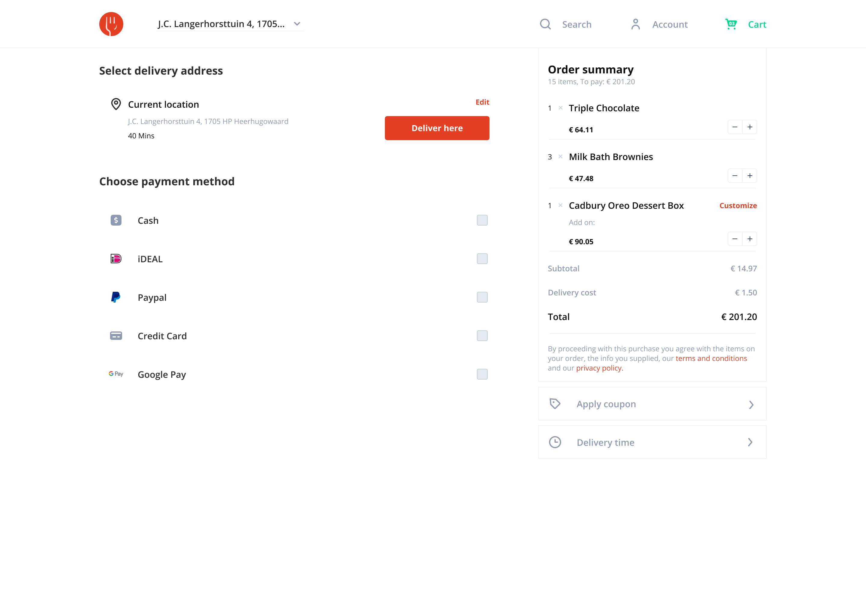
Task: Remove Cadbury Oreo Dessert Box with x
Action: (x=560, y=205)
